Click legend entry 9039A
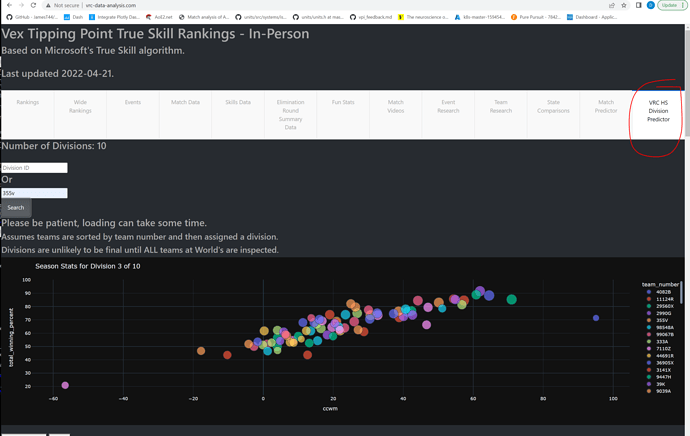690x436 pixels. (659, 391)
